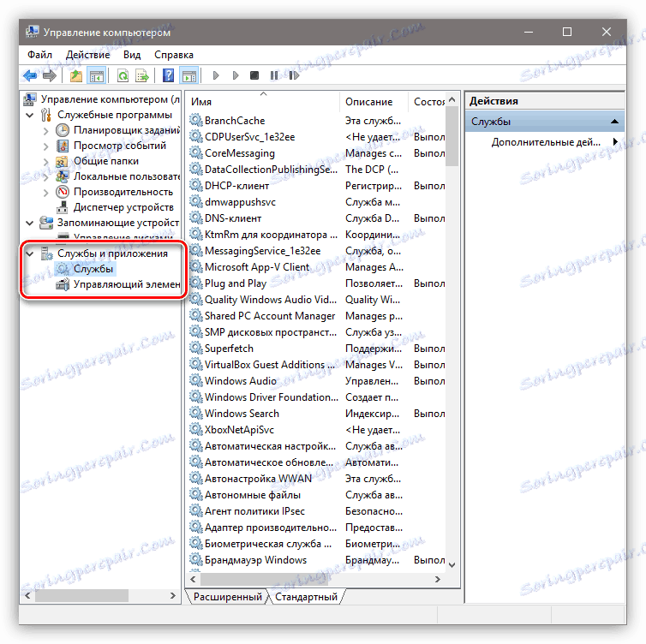This screenshot has height=644, width=646.
Task: Expand the Локальные пользователи node
Action: 45,177
